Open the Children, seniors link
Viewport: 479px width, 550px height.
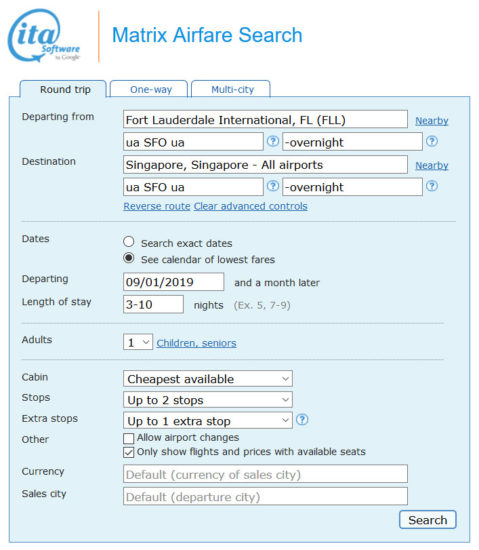[196, 343]
